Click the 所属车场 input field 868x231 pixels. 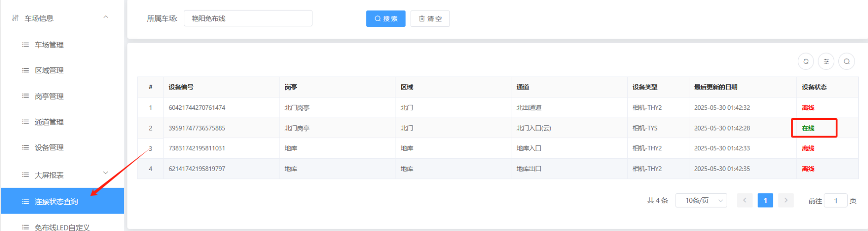click(x=248, y=18)
